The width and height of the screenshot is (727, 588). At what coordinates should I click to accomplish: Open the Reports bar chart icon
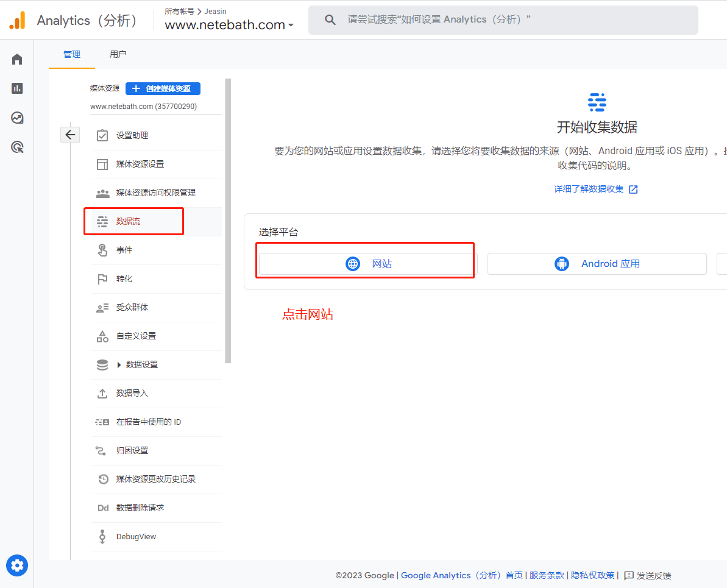click(x=17, y=88)
